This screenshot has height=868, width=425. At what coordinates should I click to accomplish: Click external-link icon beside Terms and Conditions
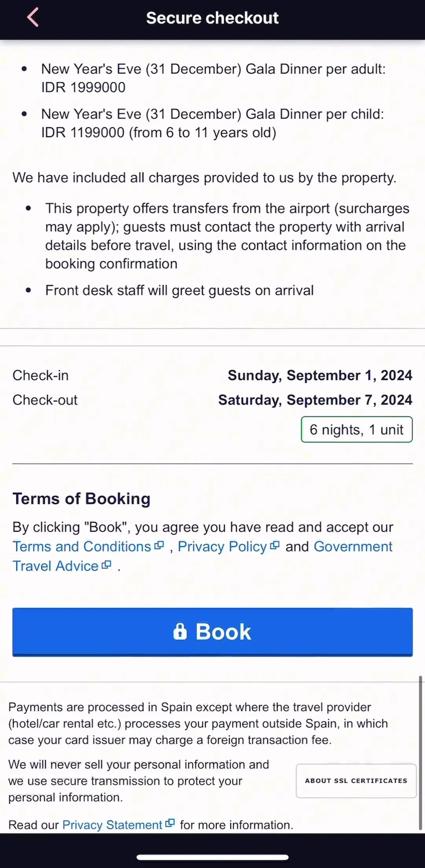pos(159,546)
